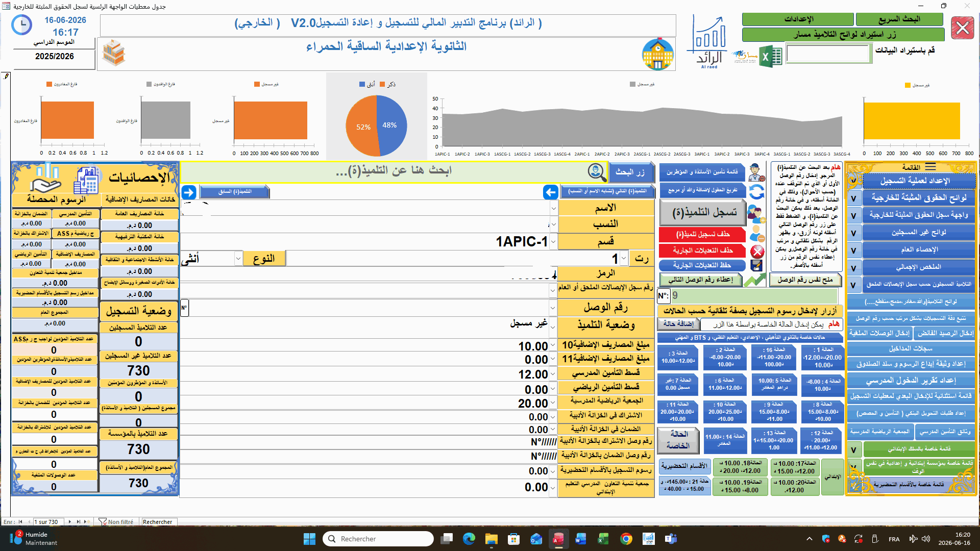Click the blue clock icon

pos(21,25)
